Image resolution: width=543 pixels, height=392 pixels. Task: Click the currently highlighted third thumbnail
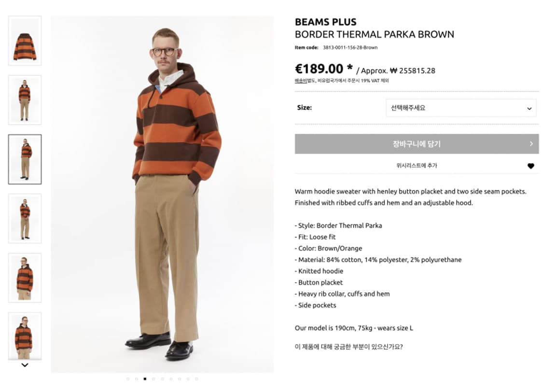tap(24, 159)
